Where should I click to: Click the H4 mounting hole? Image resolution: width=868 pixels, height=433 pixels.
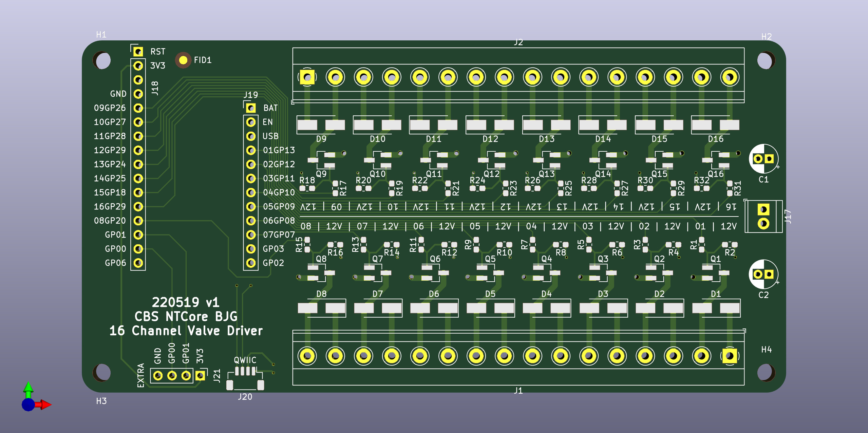pyautogui.click(x=766, y=373)
